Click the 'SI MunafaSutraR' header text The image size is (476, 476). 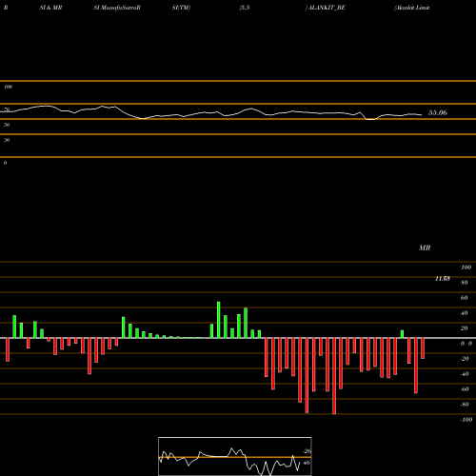[117, 8]
